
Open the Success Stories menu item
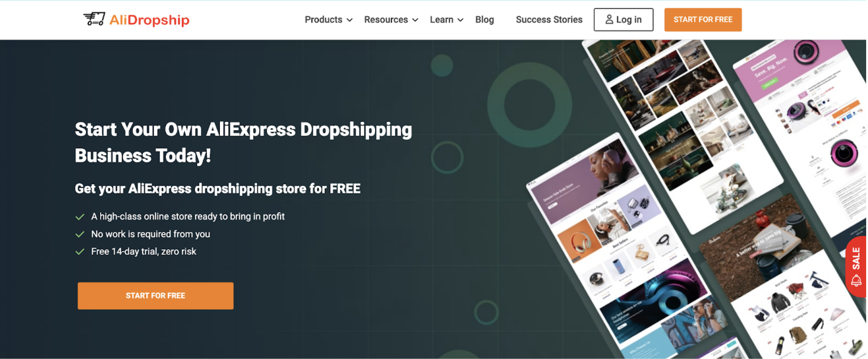549,19
